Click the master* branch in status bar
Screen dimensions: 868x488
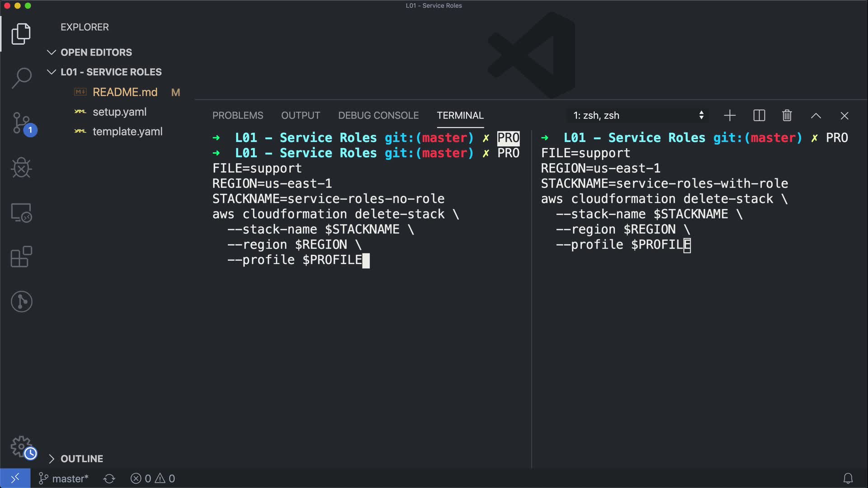point(64,479)
